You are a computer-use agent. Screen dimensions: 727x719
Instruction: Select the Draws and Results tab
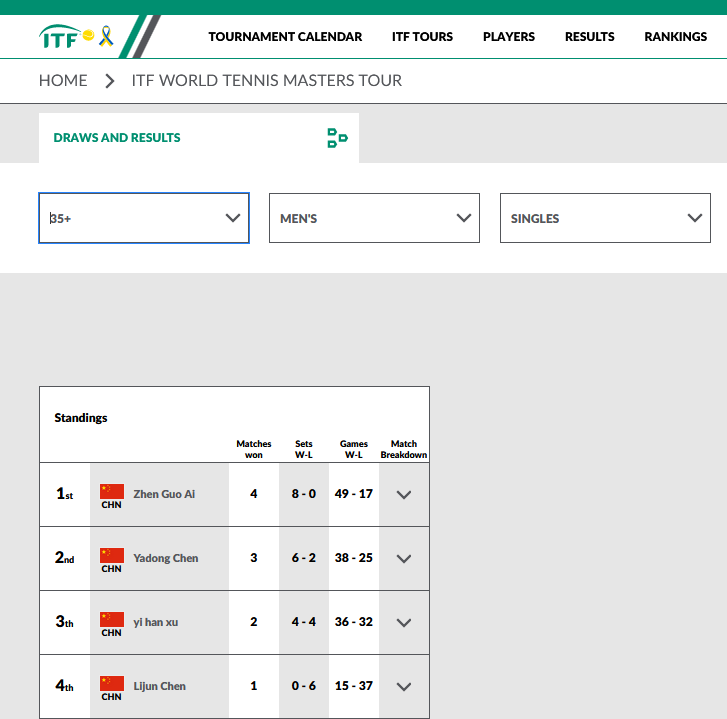pyautogui.click(x=117, y=138)
